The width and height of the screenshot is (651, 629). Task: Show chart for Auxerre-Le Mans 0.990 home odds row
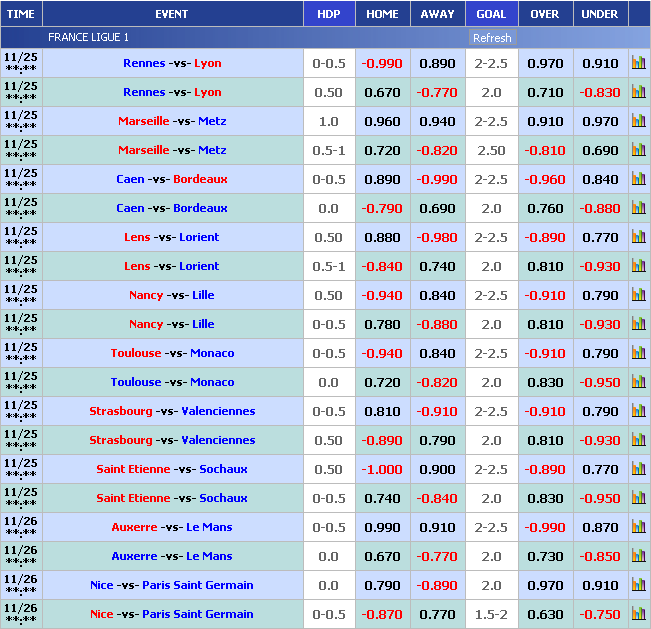[638, 527]
